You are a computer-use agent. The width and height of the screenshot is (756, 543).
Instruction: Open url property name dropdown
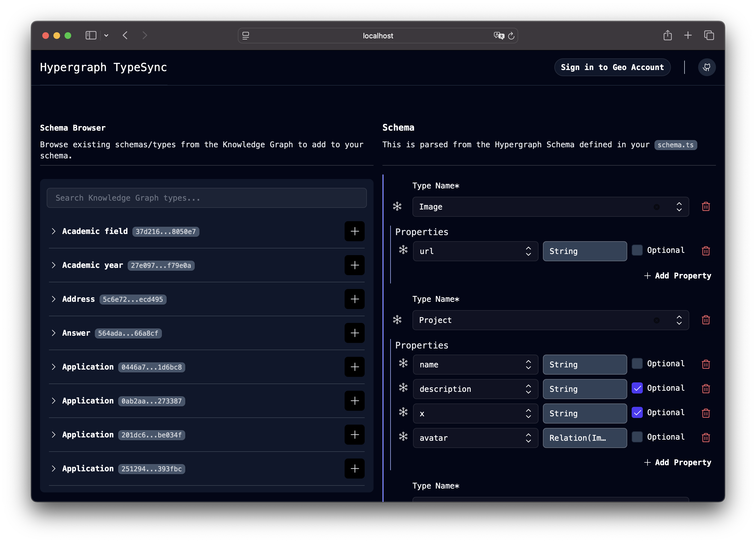pos(528,251)
